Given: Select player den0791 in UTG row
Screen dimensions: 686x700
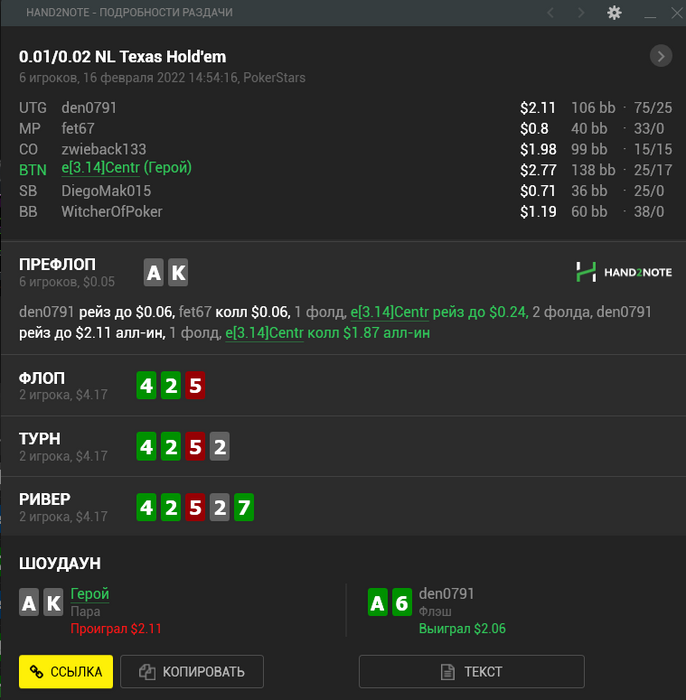Looking at the screenshot, I should coord(89,108).
